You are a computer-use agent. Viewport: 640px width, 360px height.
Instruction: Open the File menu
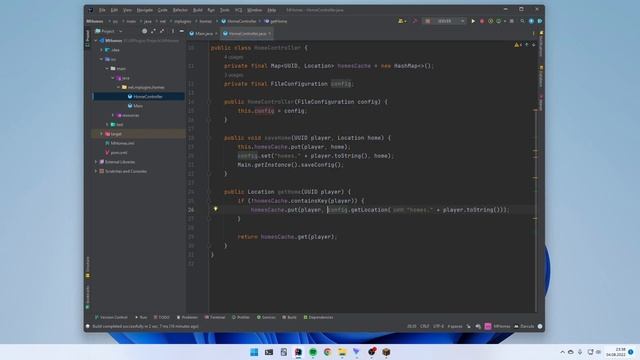[102, 10]
